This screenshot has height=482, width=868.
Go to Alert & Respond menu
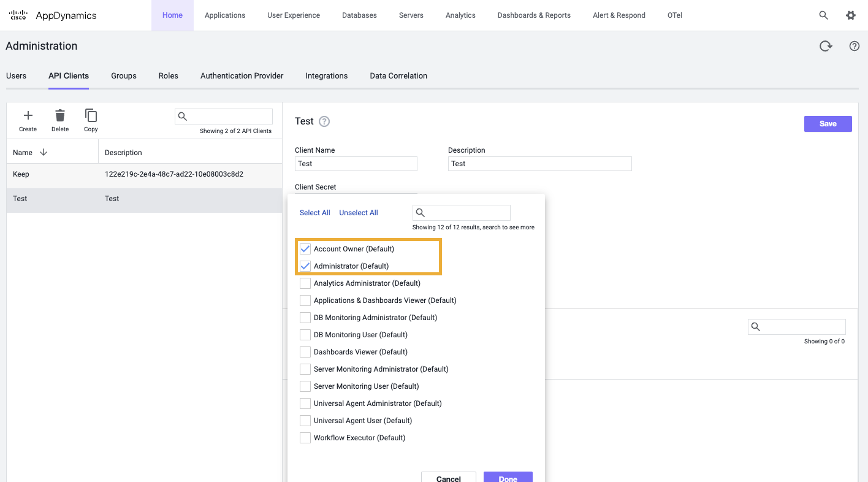tap(619, 15)
